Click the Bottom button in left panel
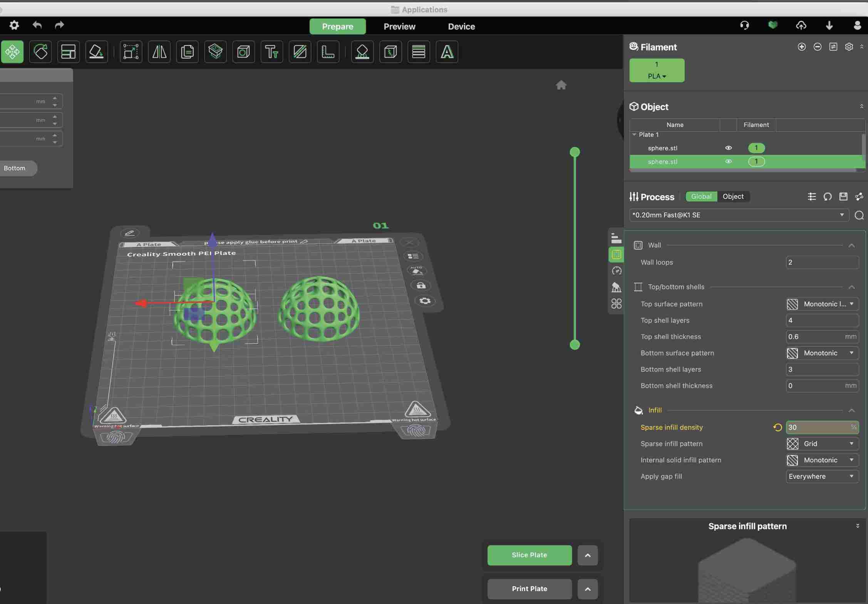This screenshot has width=868, height=604. click(15, 168)
